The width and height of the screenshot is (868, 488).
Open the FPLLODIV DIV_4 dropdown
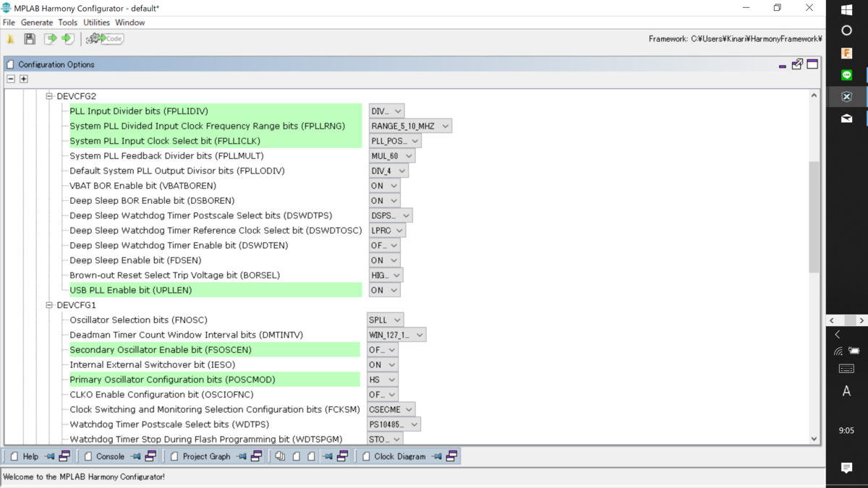pyautogui.click(x=388, y=171)
